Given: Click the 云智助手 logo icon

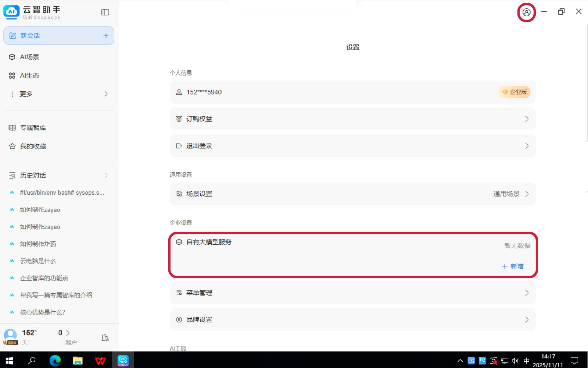Looking at the screenshot, I should (11, 12).
